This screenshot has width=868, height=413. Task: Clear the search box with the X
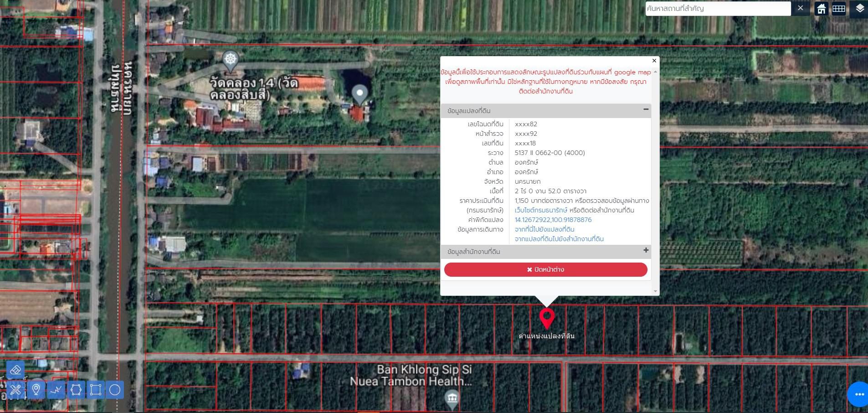800,8
